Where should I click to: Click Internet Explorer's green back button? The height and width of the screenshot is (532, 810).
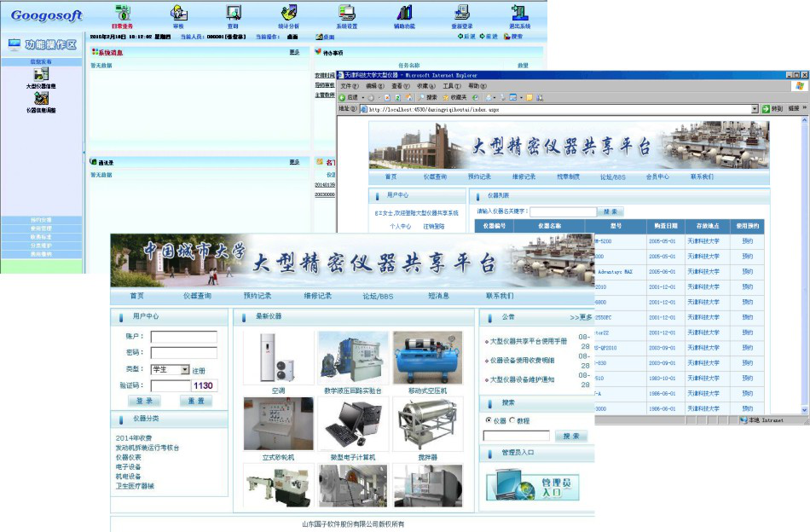pyautogui.click(x=342, y=97)
